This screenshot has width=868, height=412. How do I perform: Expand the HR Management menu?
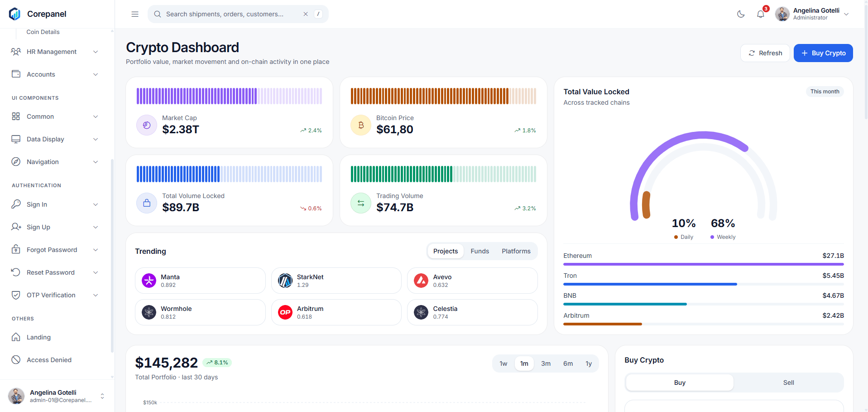point(55,52)
